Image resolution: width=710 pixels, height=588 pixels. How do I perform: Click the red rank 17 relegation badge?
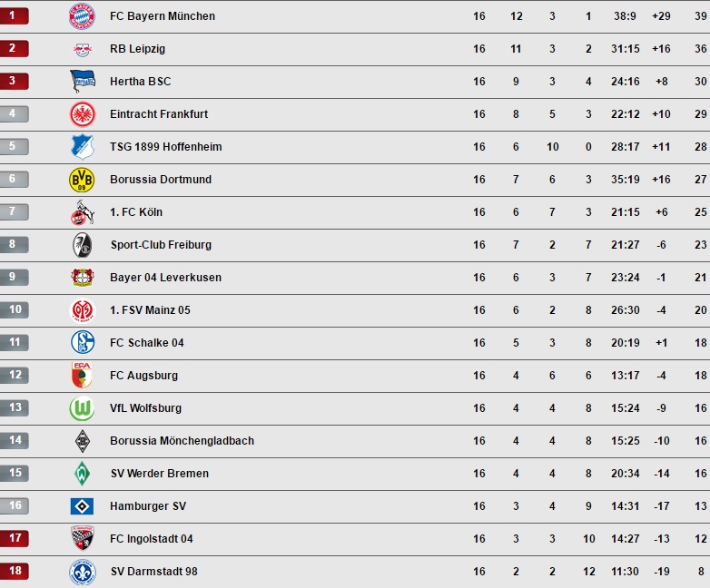pos(14,539)
